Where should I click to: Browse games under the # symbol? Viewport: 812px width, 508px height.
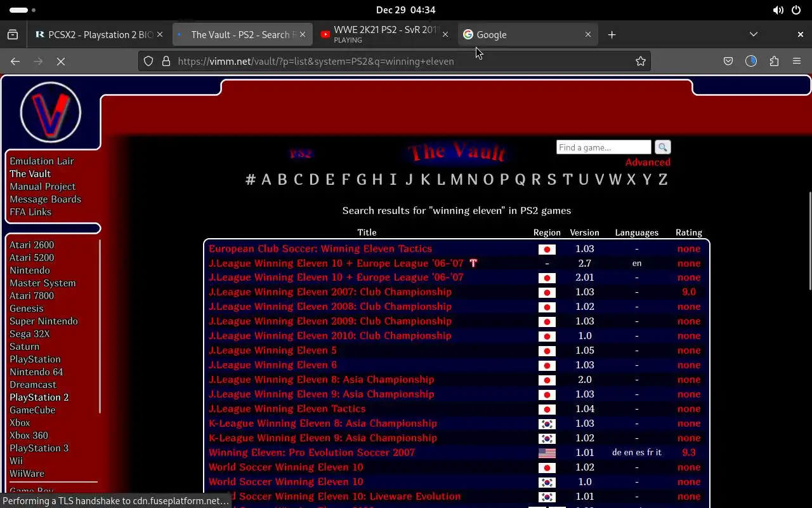[251, 179]
